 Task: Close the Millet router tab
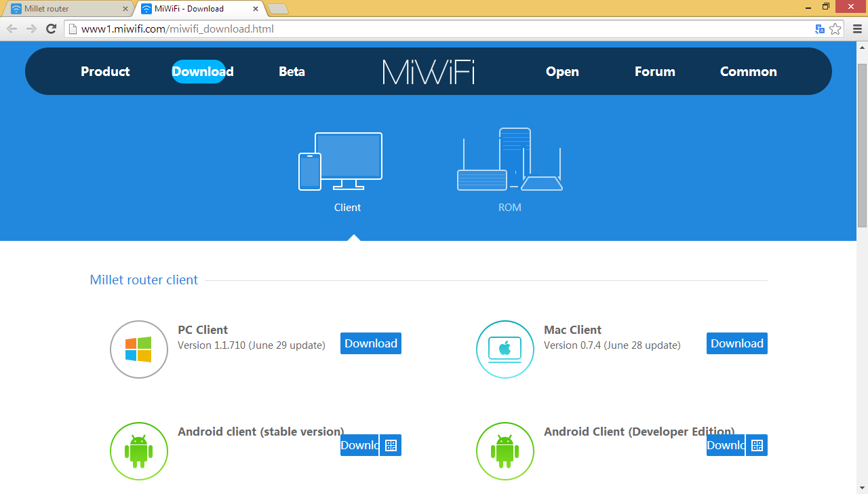point(125,9)
